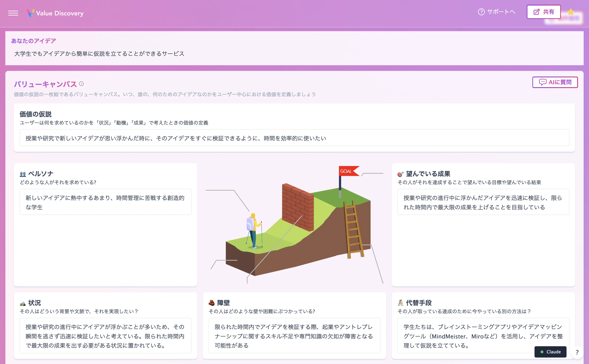
Task: Click the バリューキャンバス heading
Action: click(x=45, y=84)
